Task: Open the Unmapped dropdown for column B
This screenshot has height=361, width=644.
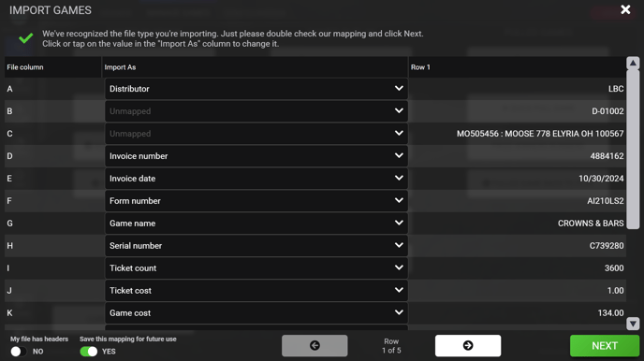Action: [256, 111]
